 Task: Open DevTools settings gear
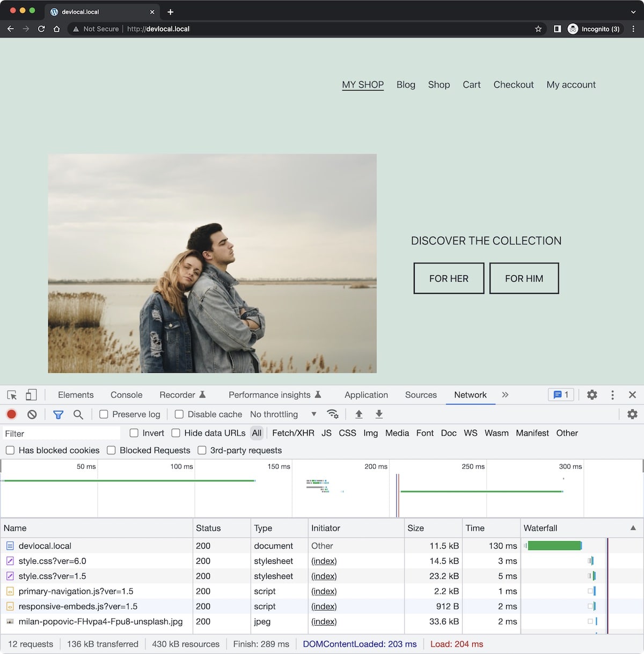click(592, 395)
